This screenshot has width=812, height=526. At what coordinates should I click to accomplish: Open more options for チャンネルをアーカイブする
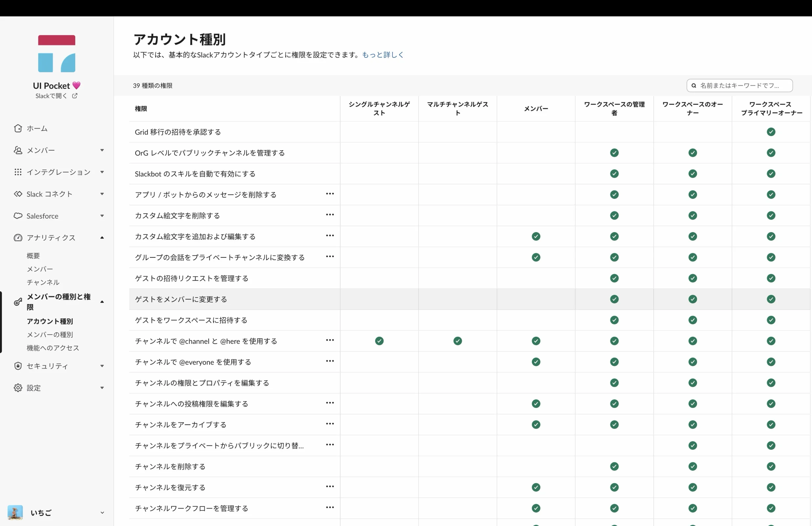coord(330,424)
